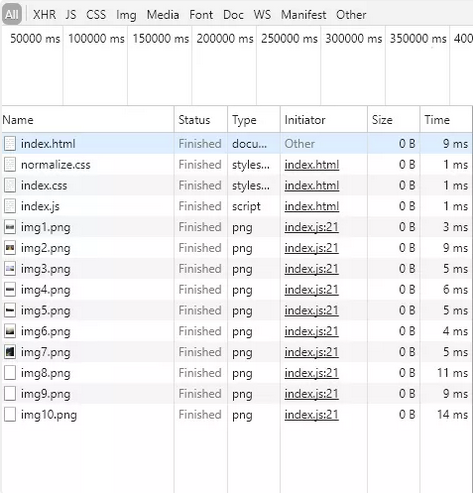Select the img6.png request name
This screenshot has width=473, height=493.
click(x=46, y=332)
